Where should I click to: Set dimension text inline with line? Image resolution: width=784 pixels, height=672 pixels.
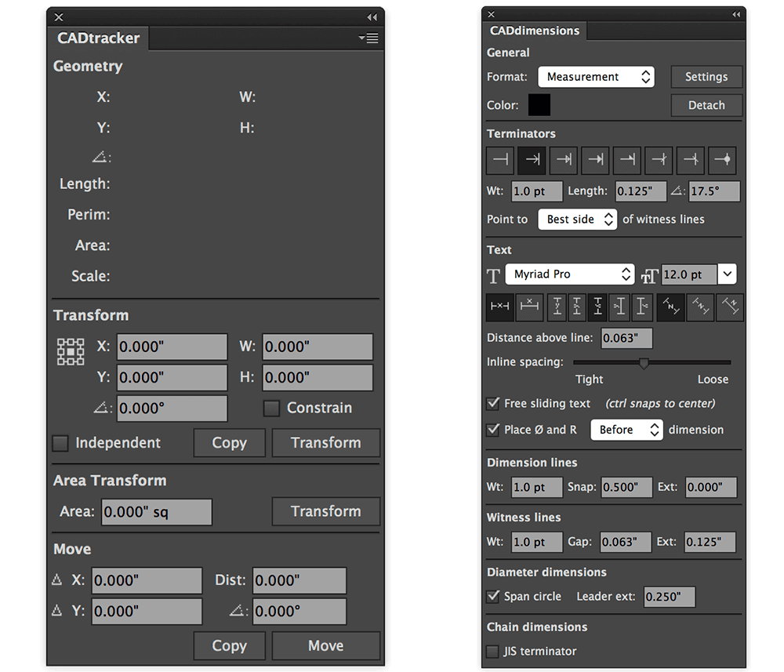click(x=499, y=307)
